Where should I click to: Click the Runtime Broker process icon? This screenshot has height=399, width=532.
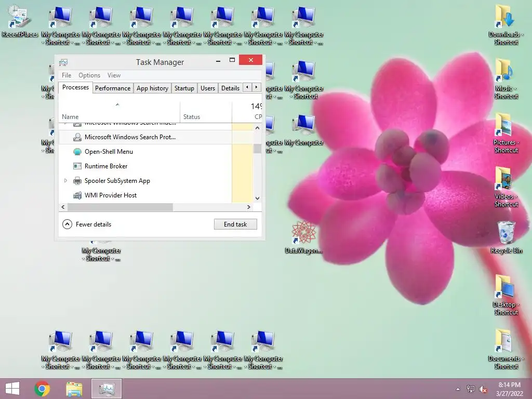77,166
